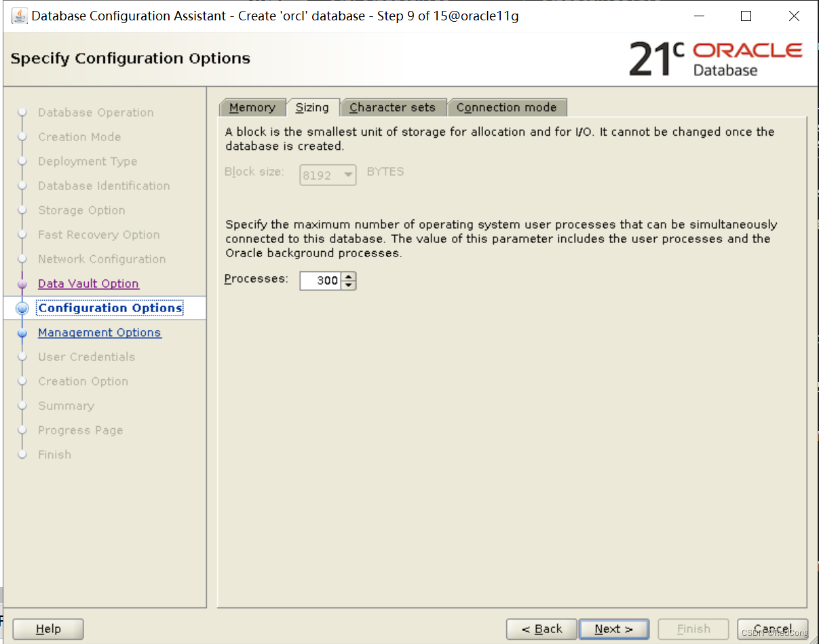
Task: Click the Storage Option step
Action: pyautogui.click(x=81, y=210)
